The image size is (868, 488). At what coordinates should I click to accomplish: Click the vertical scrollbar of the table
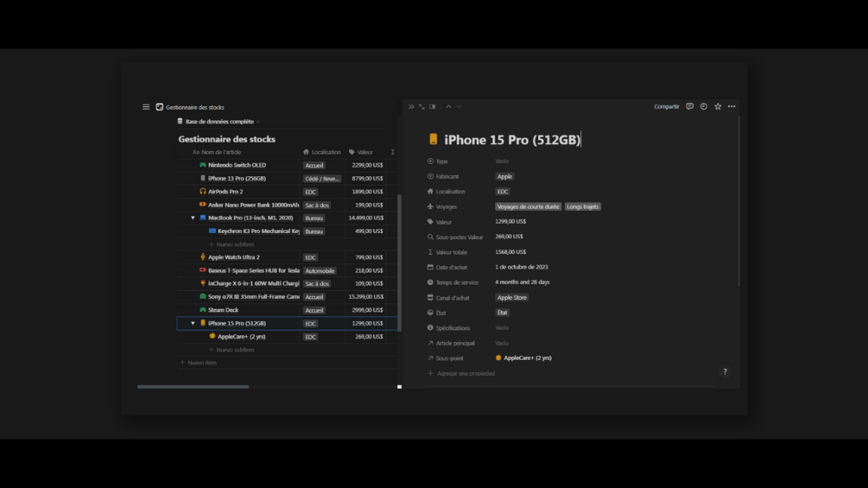coord(400,263)
